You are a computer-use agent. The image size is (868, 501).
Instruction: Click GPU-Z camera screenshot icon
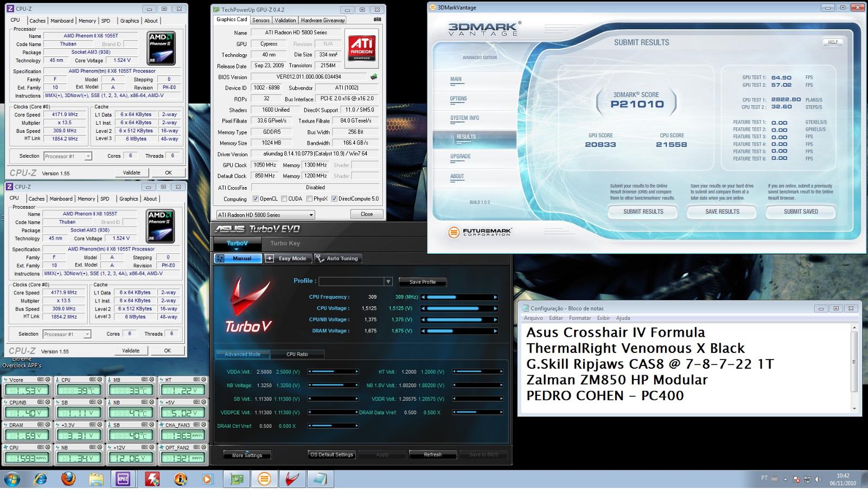[x=378, y=20]
